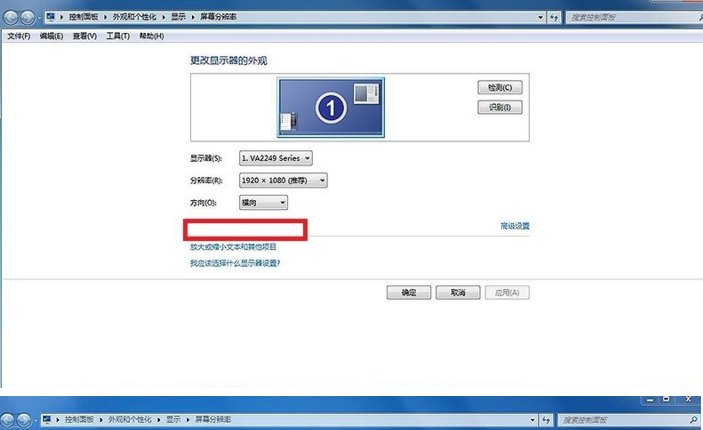Click the 识别(I) identify button
703x430 pixels.
tap(500, 107)
